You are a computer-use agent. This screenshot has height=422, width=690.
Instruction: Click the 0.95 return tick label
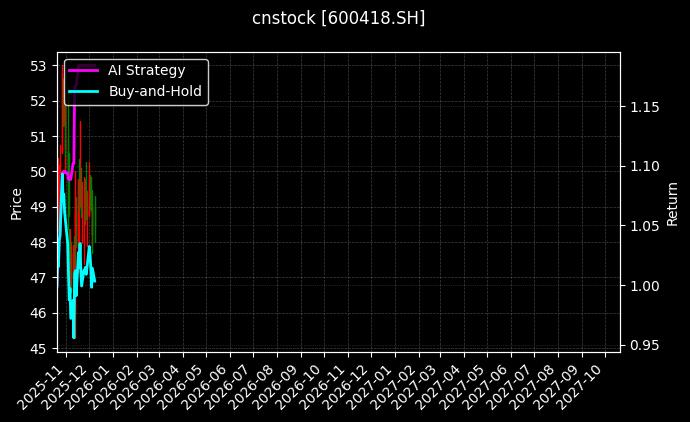(645, 345)
